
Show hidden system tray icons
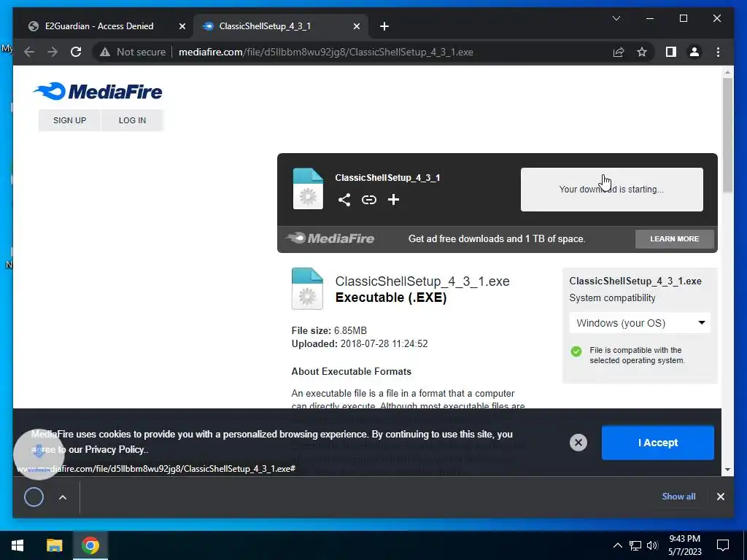[x=617, y=545]
